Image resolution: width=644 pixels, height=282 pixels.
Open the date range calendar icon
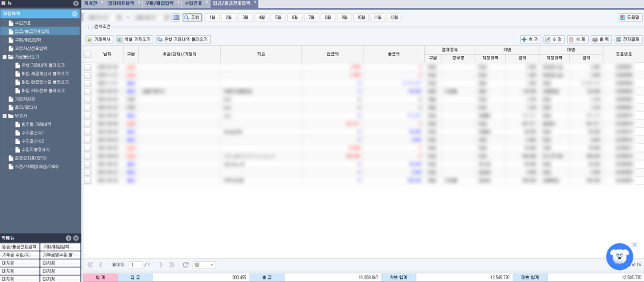(176, 17)
